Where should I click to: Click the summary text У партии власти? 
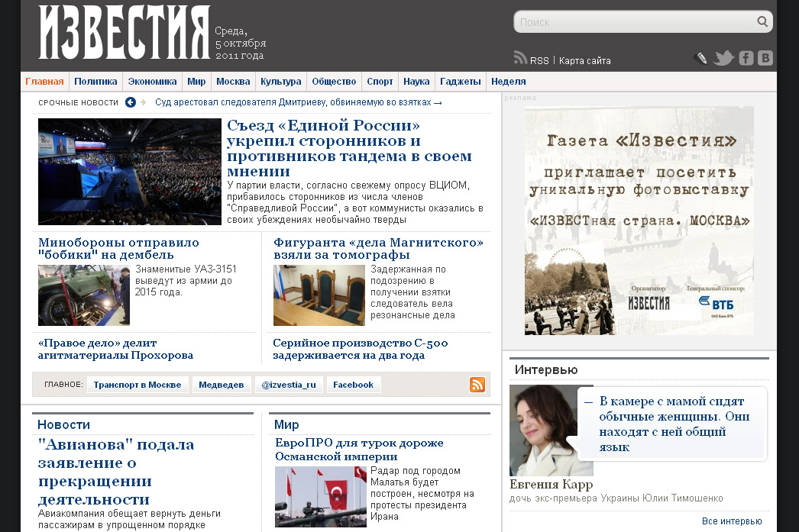(x=355, y=202)
